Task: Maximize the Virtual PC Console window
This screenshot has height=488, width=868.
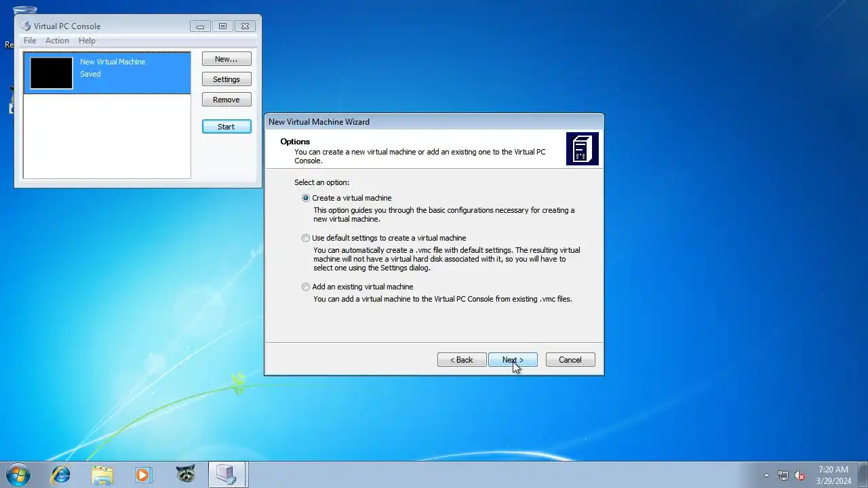Action: (222, 26)
